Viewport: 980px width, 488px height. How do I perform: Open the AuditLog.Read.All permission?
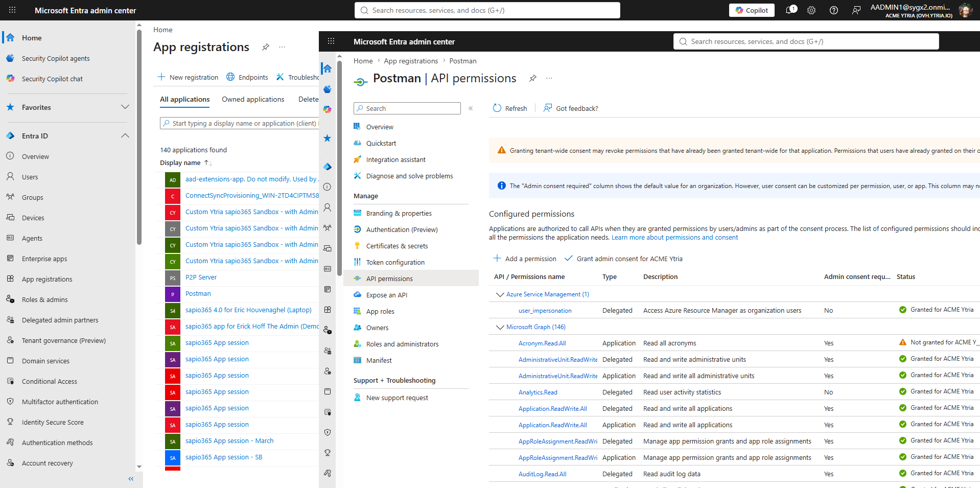pyautogui.click(x=542, y=474)
